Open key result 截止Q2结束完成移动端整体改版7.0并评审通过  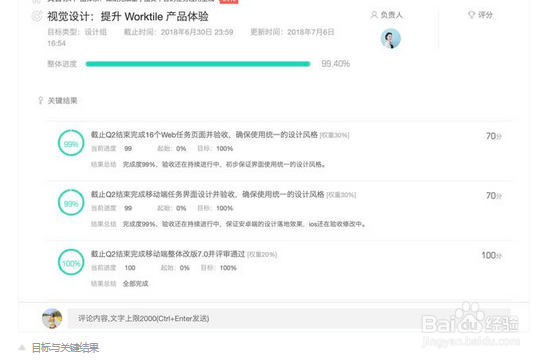click(168, 254)
